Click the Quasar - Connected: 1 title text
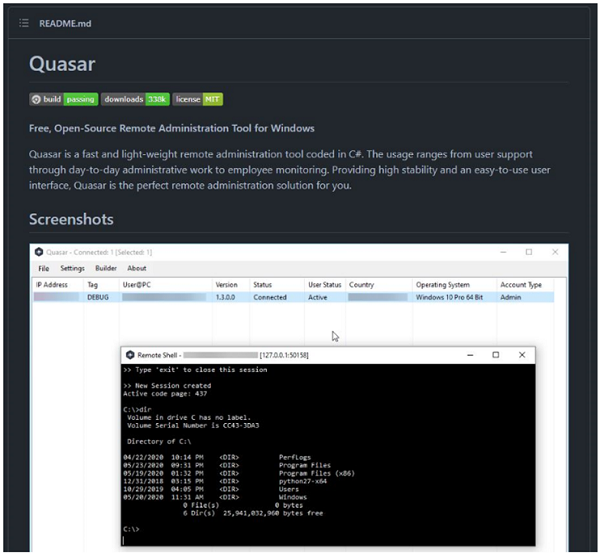The width and height of the screenshot is (600, 557). pyautogui.click(x=99, y=252)
